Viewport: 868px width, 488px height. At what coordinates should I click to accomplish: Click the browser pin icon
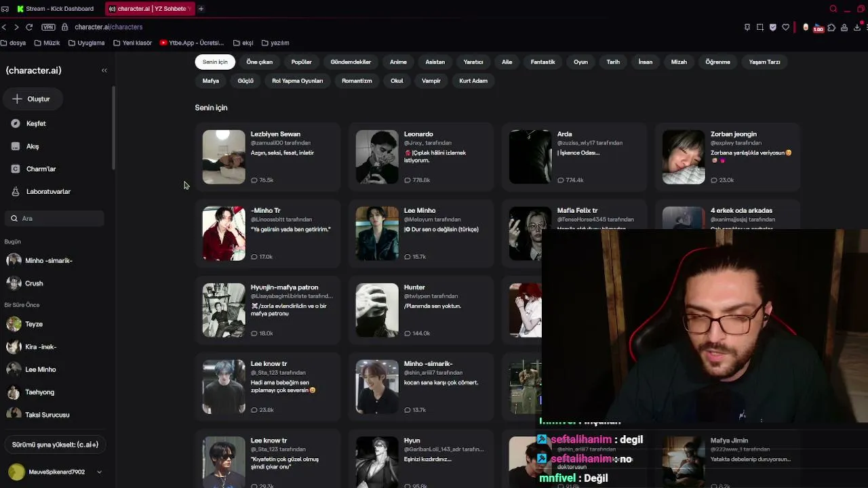coord(747,27)
